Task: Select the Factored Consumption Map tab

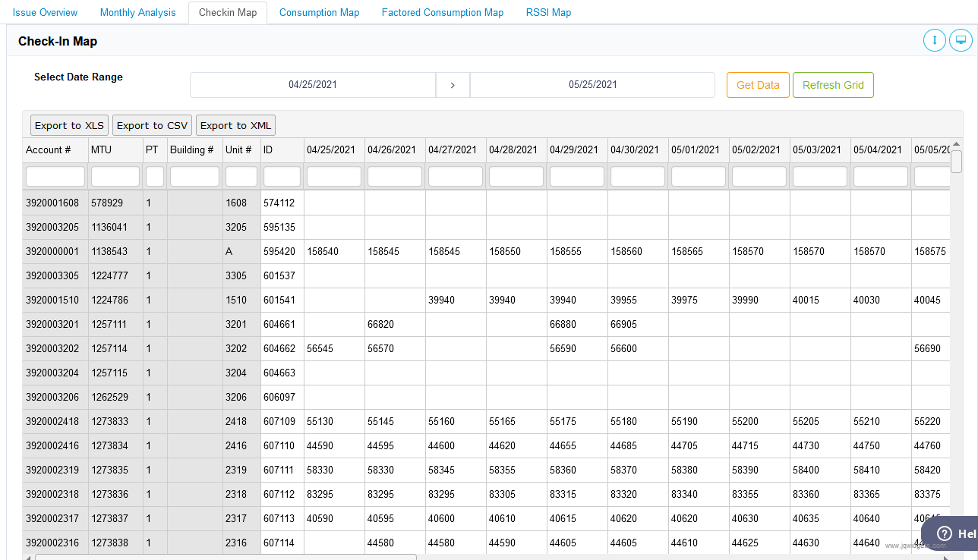Action: (x=442, y=13)
